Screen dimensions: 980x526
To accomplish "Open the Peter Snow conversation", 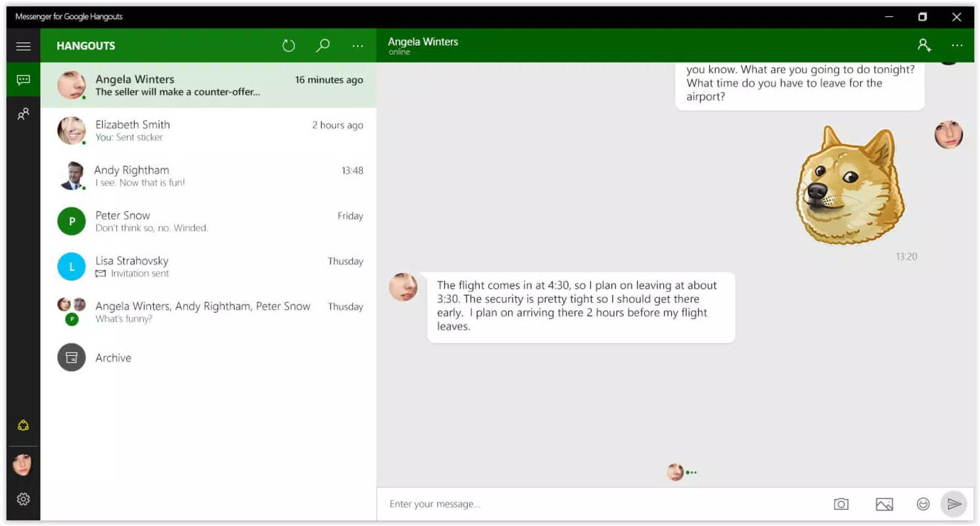I will tap(208, 222).
